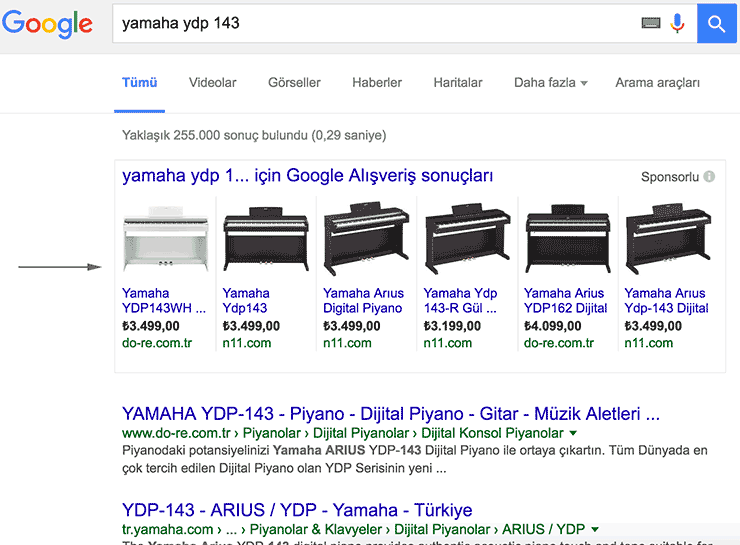Switch to the Görseller tab
The image size is (740, 545).
pos(294,83)
